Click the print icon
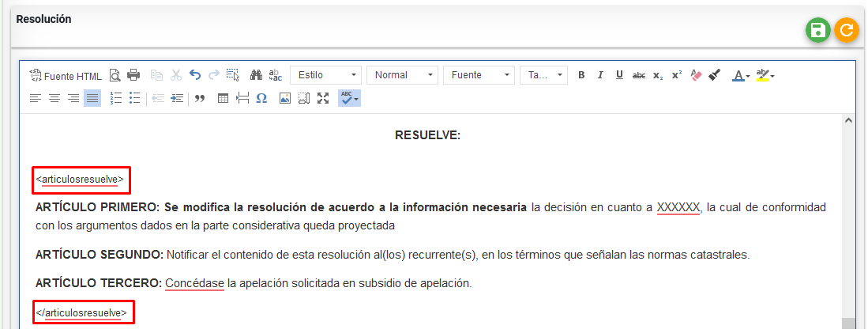This screenshot has width=868, height=333. [133, 75]
